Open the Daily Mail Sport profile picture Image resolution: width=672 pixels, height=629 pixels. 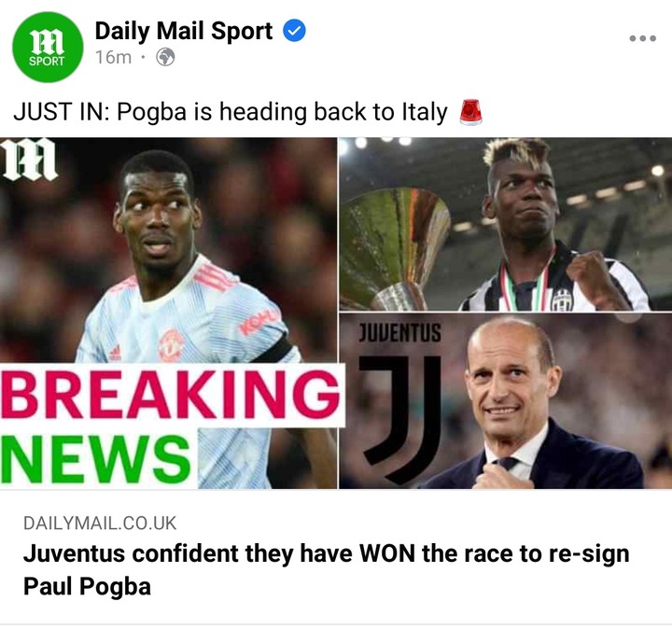coord(48,47)
